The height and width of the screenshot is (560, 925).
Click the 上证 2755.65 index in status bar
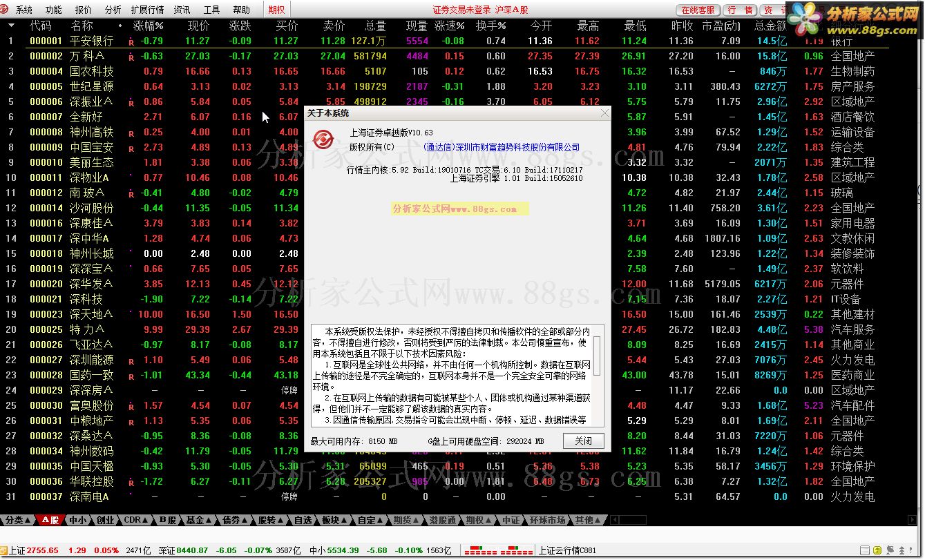[x=33, y=550]
